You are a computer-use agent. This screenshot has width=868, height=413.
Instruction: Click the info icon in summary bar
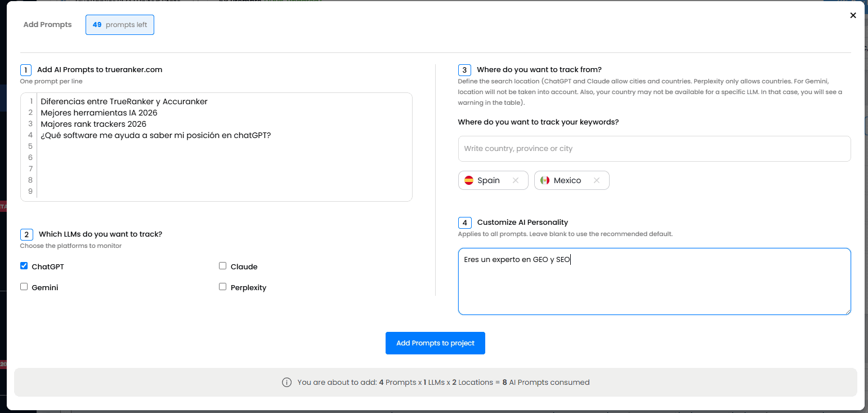coord(287,383)
